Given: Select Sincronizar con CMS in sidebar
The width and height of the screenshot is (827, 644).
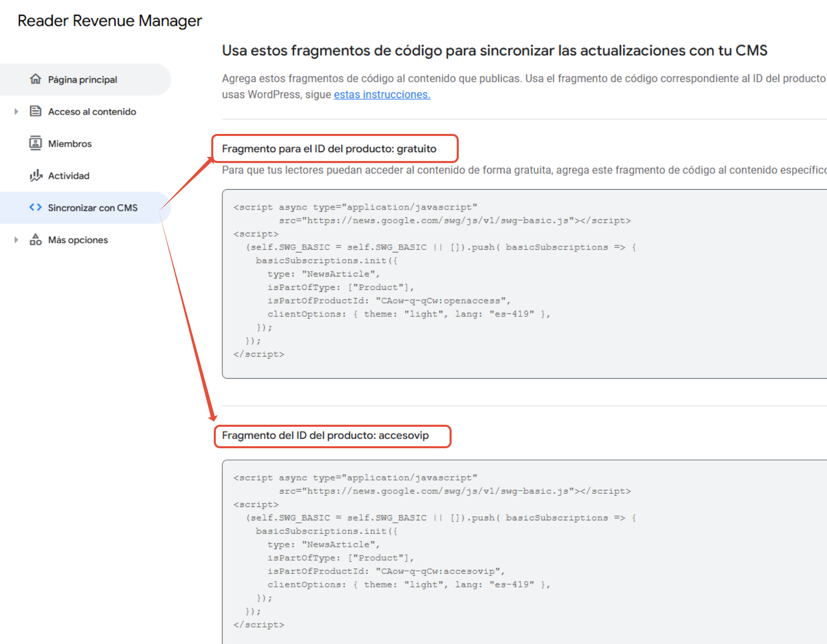Looking at the screenshot, I should 85,208.
